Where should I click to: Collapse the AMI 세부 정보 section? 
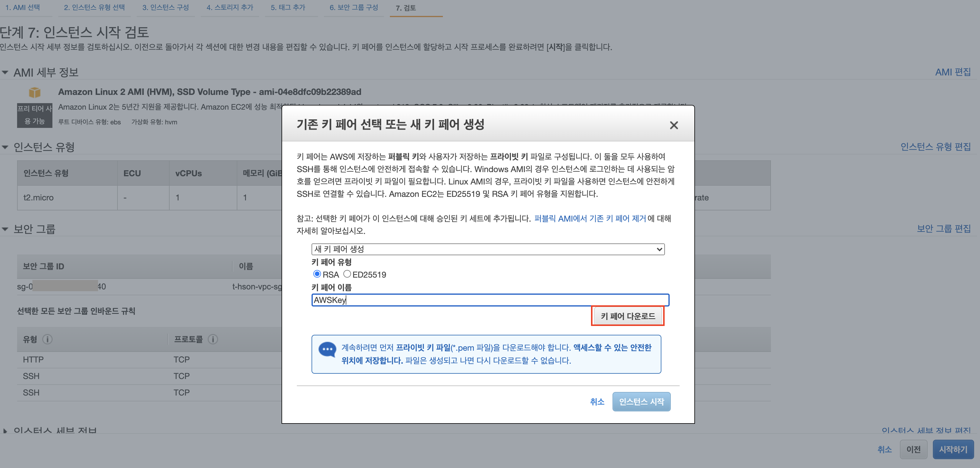(x=5, y=72)
